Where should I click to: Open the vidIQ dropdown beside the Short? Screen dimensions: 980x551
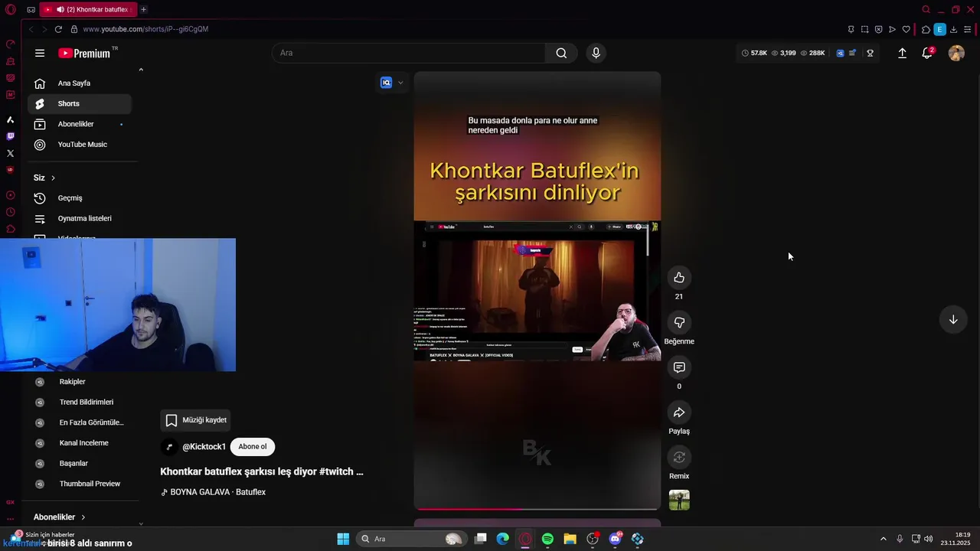pos(400,83)
